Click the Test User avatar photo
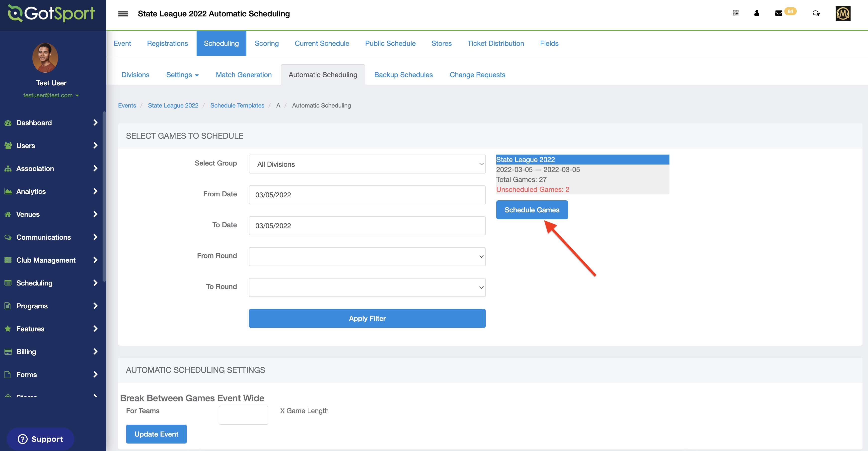The width and height of the screenshot is (868, 451). pyautogui.click(x=45, y=57)
